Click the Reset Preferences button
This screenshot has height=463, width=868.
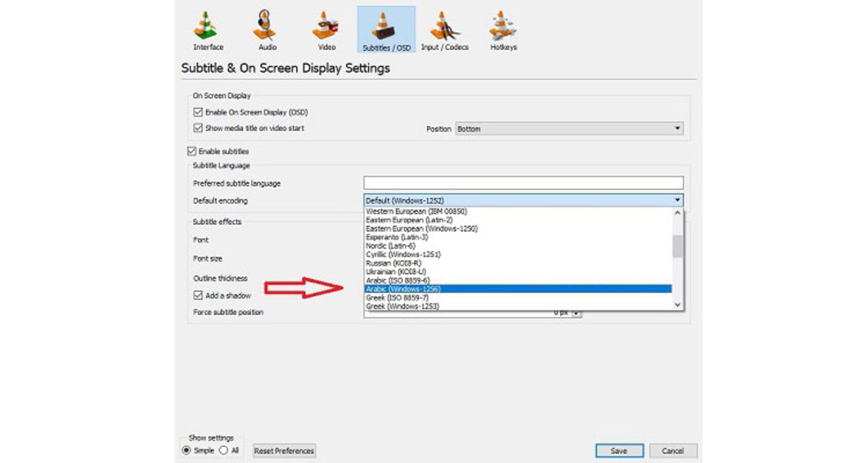tap(284, 450)
